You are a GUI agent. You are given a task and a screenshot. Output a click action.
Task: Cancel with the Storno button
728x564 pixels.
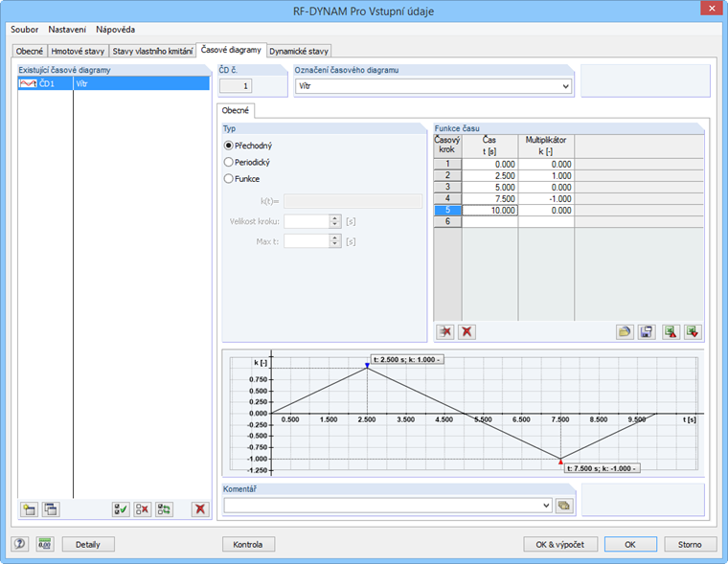(x=690, y=544)
